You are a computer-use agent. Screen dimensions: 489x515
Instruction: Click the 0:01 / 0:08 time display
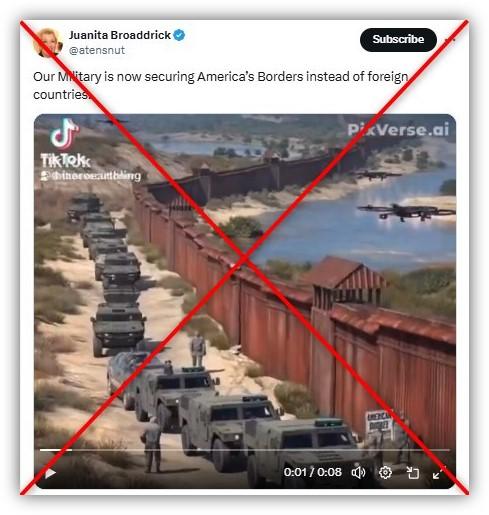tap(312, 472)
